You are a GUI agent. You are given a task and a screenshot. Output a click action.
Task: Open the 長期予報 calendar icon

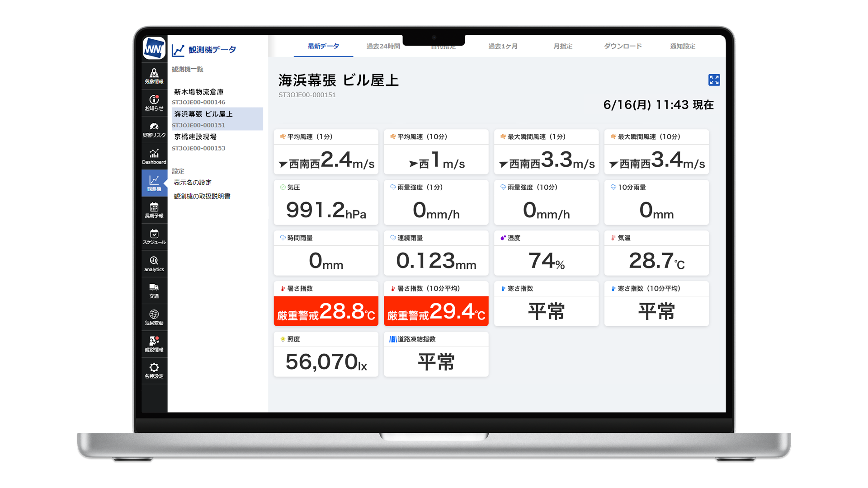[x=154, y=210]
